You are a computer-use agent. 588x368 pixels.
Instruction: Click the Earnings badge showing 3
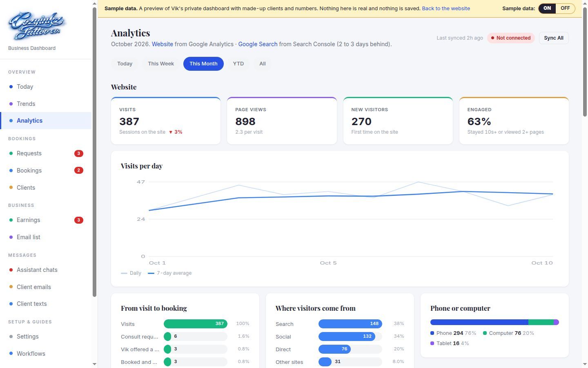[x=79, y=220]
